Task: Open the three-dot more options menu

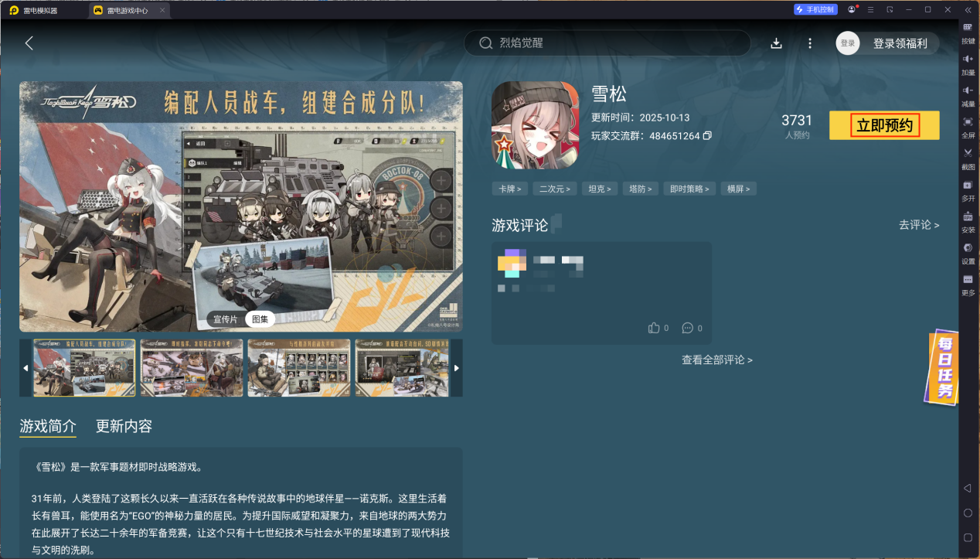Action: [x=809, y=43]
